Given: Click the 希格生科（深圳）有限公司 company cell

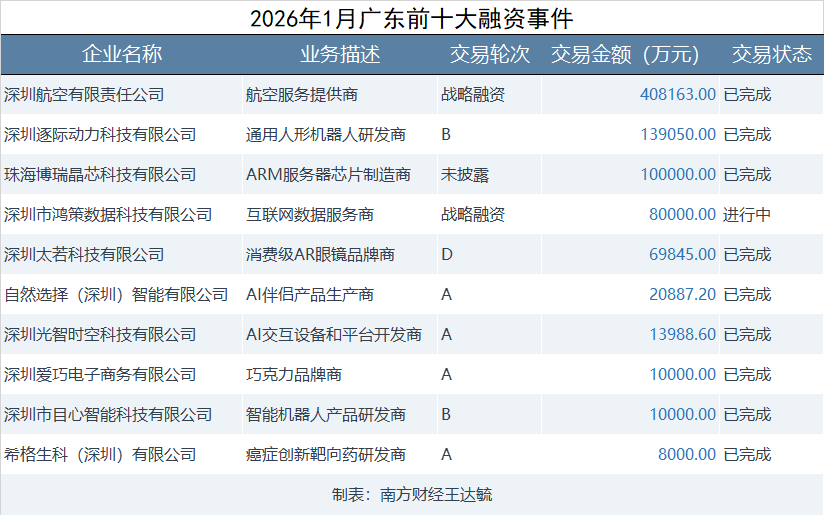Looking at the screenshot, I should (x=100, y=455).
